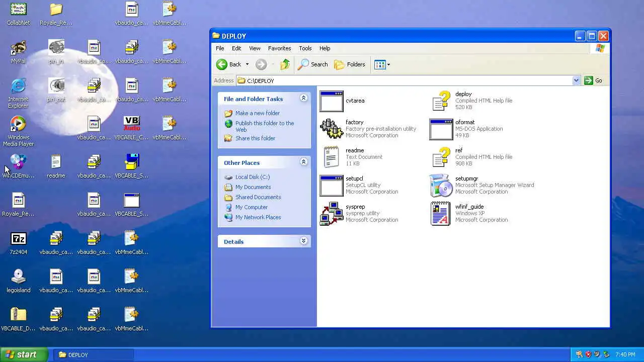Select the setupcl utility file
The height and width of the screenshot is (362, 644).
coord(359,185)
